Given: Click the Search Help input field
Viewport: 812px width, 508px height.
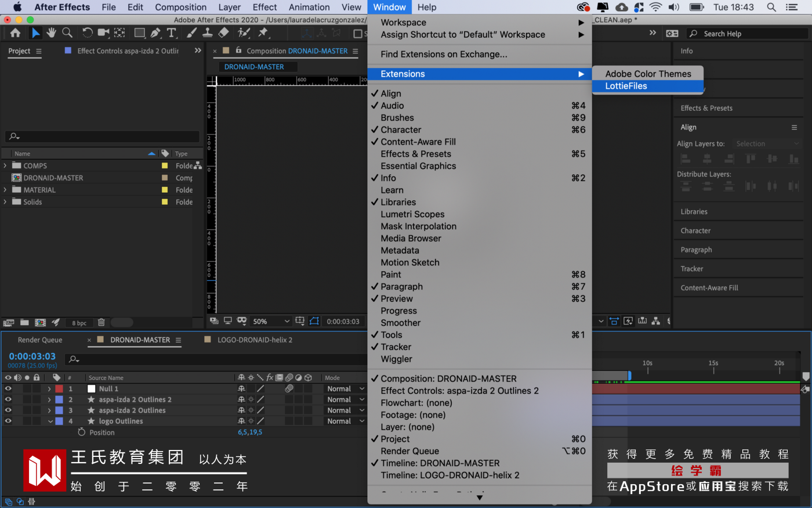Looking at the screenshot, I should click(747, 34).
